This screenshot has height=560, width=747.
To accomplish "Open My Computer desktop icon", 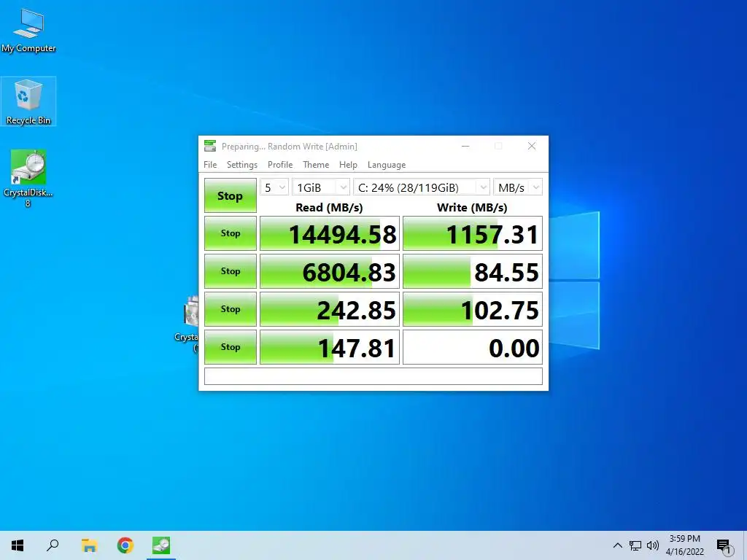I will tap(28, 31).
